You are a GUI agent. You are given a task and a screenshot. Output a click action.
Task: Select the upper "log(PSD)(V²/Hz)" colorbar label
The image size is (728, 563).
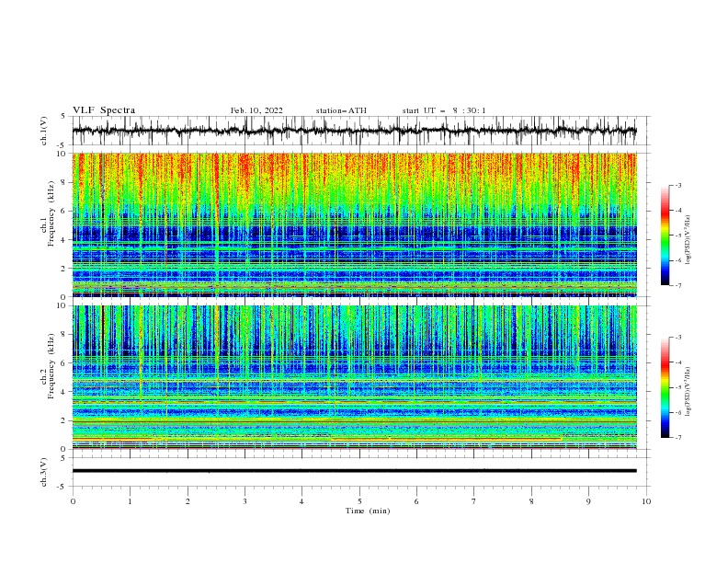click(688, 240)
